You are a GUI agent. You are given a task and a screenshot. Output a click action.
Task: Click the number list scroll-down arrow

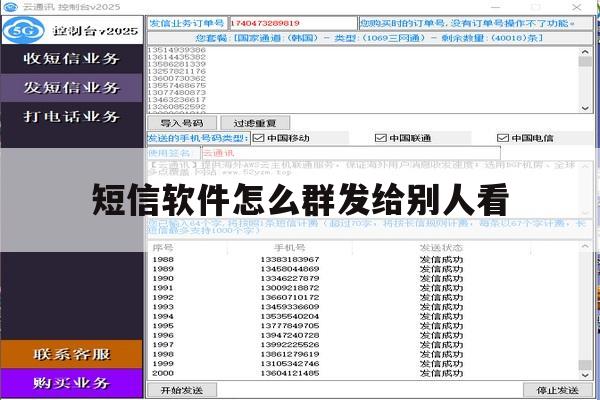[585, 108]
